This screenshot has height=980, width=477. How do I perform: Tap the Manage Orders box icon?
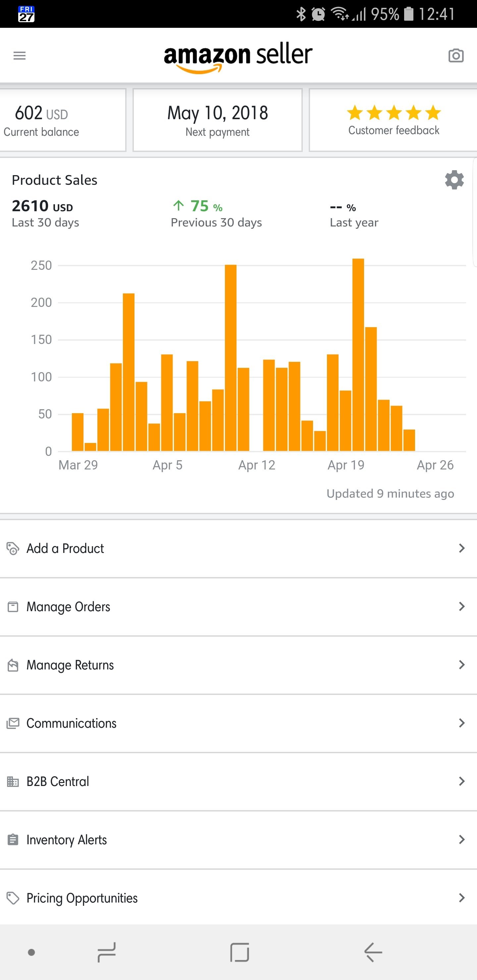13,607
